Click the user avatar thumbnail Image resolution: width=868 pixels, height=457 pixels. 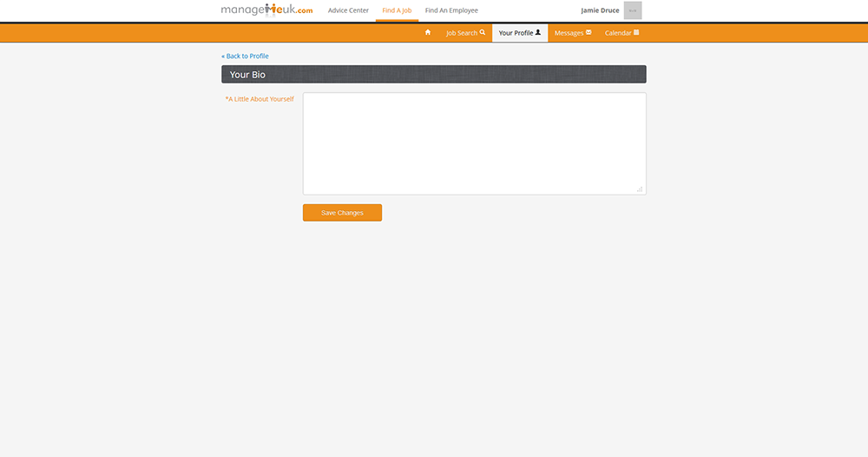pos(633,10)
